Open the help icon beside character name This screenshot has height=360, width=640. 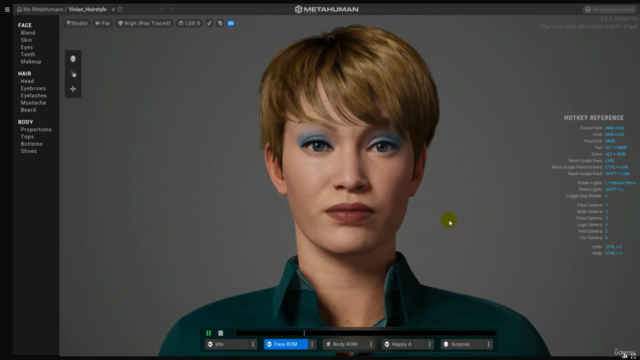click(120, 9)
